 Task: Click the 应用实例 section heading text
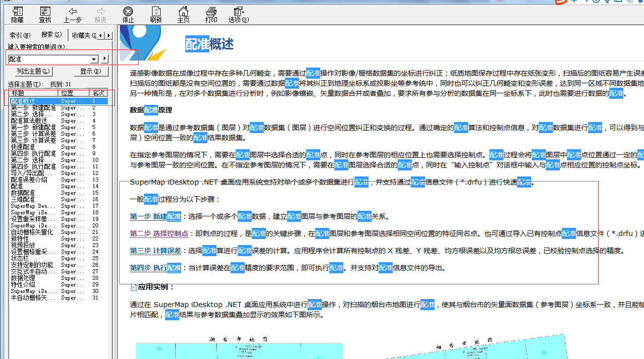pyautogui.click(x=156, y=287)
